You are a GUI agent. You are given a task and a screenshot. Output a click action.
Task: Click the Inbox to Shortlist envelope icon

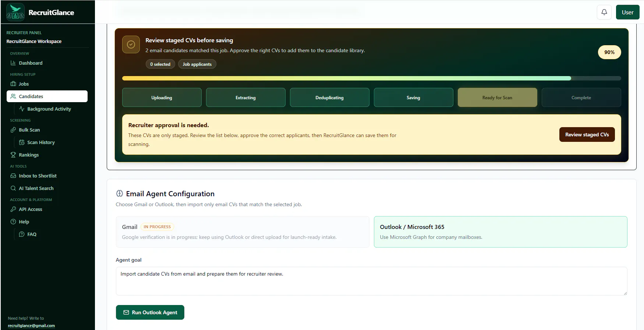click(13, 176)
